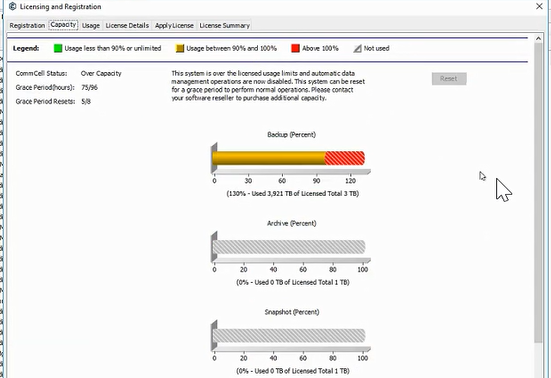Click the over-capacity warning message text
The height and width of the screenshot is (378, 551).
268,86
